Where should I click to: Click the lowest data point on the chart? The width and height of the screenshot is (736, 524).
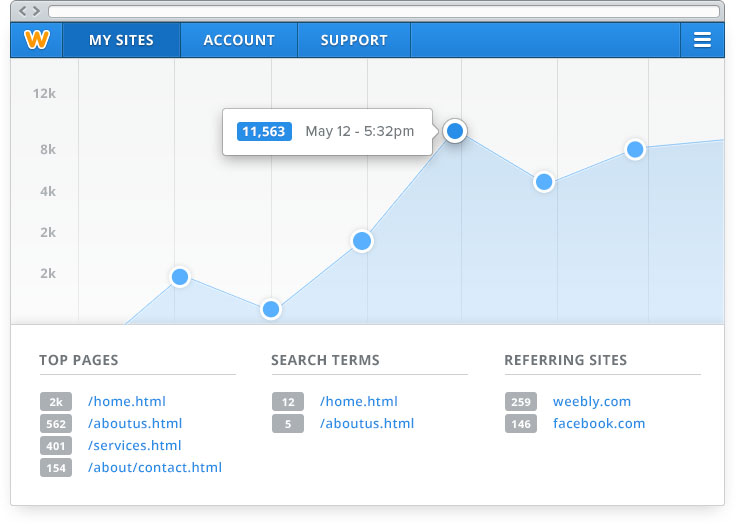(x=271, y=309)
